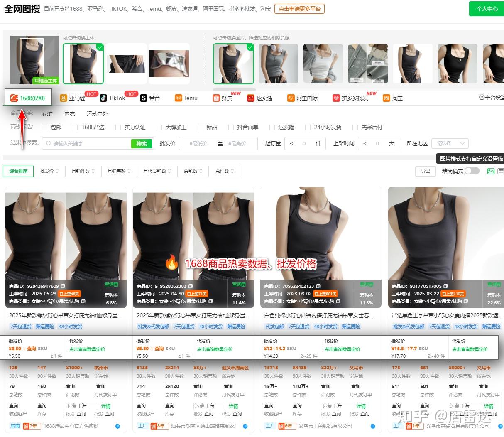Screen dimensions: 504x437
Task: Sort by 批发价 wholesale price
Action: [x=49, y=171]
